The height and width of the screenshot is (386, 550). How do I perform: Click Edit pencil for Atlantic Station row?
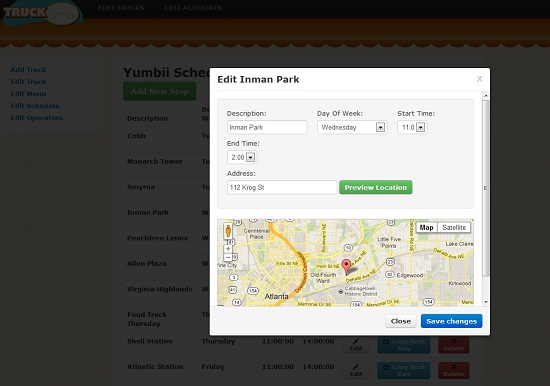point(356,370)
